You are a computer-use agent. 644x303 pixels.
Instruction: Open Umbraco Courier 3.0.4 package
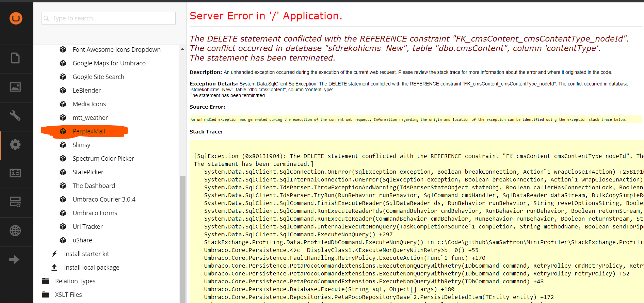(x=104, y=200)
